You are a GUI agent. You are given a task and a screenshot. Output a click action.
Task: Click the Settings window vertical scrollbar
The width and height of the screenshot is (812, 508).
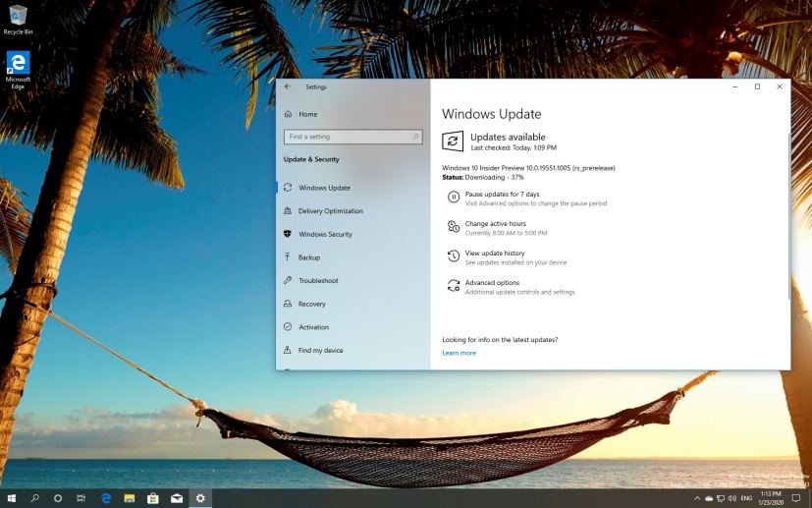[788, 216]
